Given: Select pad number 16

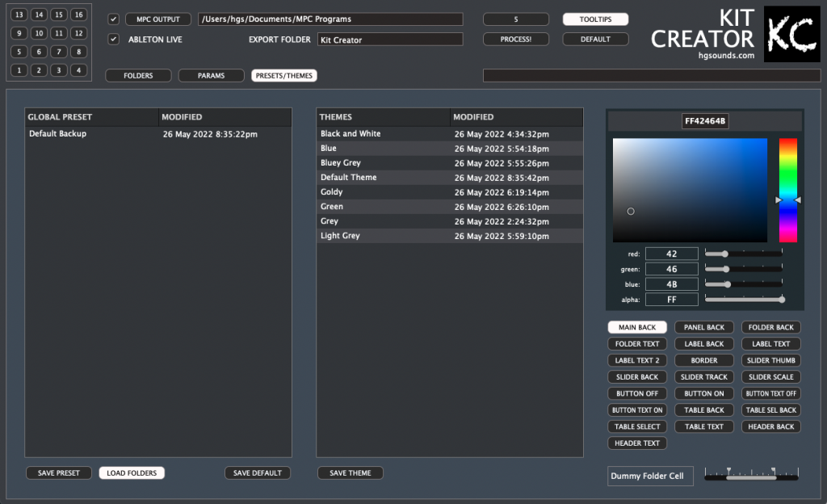Looking at the screenshot, I should [x=78, y=15].
